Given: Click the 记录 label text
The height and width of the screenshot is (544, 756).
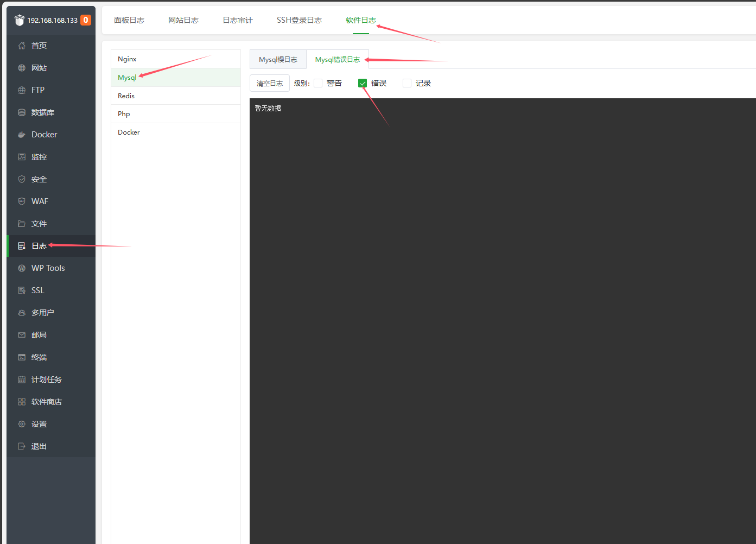Looking at the screenshot, I should click(423, 83).
